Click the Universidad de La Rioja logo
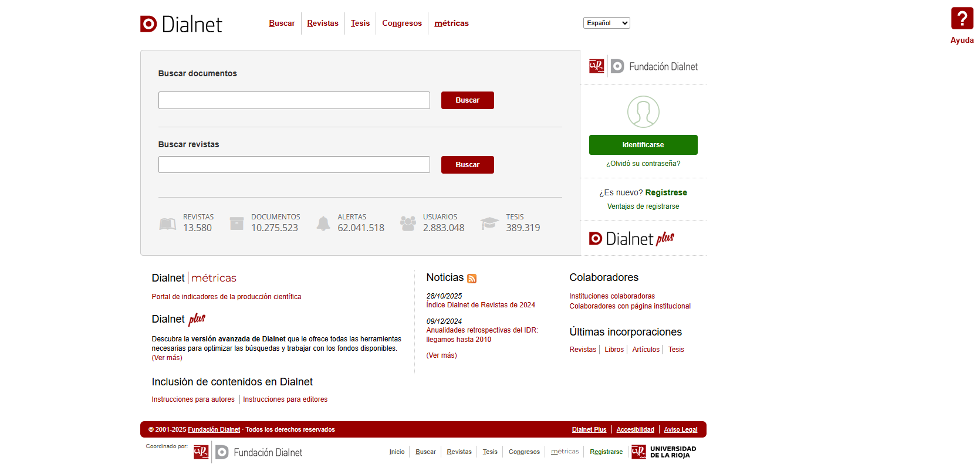The width and height of the screenshot is (980, 471). coord(664,452)
